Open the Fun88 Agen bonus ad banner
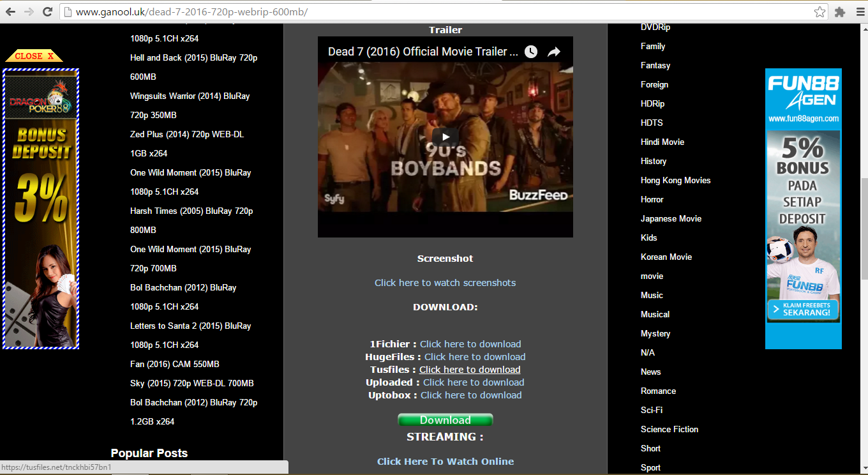The image size is (868, 475). click(x=804, y=209)
